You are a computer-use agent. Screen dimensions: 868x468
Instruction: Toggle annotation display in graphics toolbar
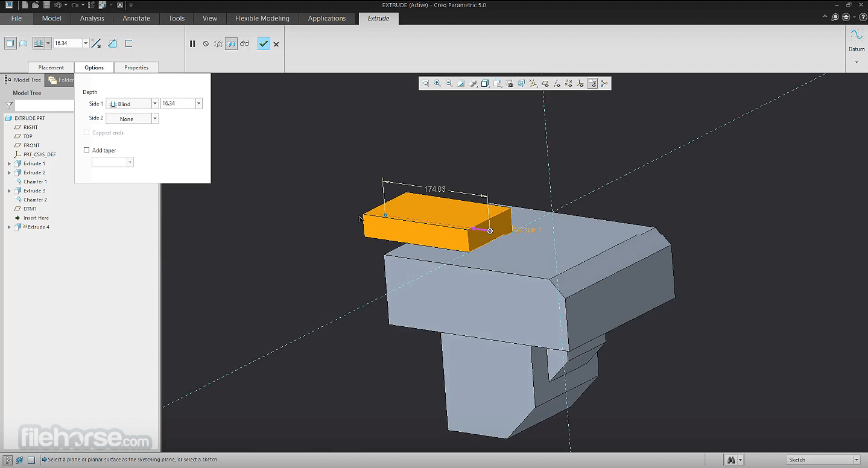tap(592, 83)
